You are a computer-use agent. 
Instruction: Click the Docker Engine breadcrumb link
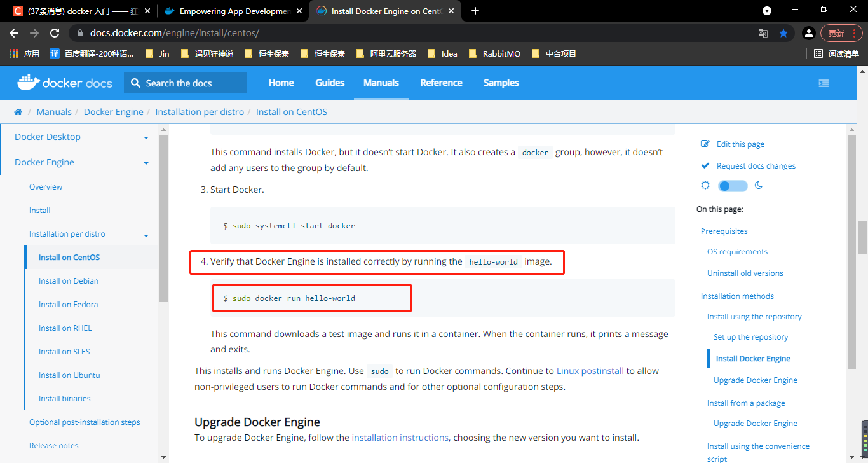(114, 112)
